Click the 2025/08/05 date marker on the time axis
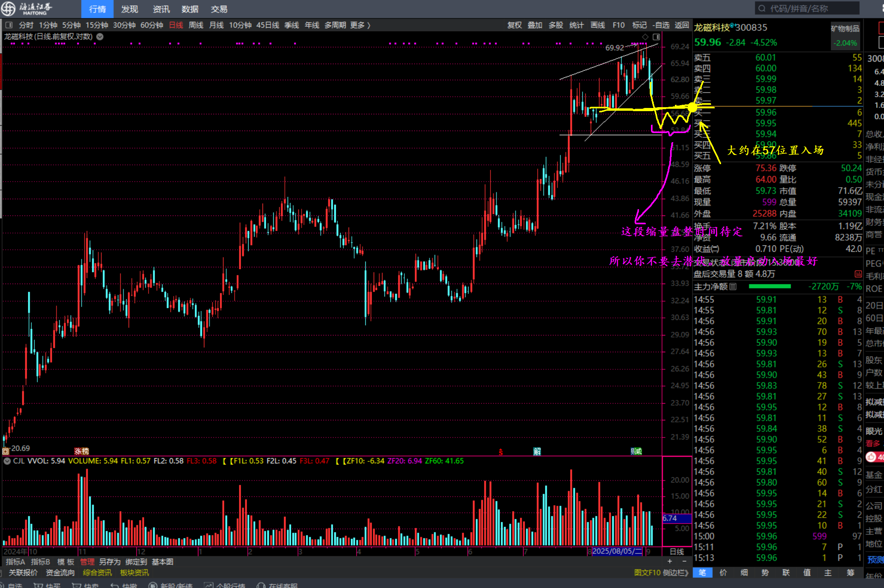884x588 pixels. (617, 551)
